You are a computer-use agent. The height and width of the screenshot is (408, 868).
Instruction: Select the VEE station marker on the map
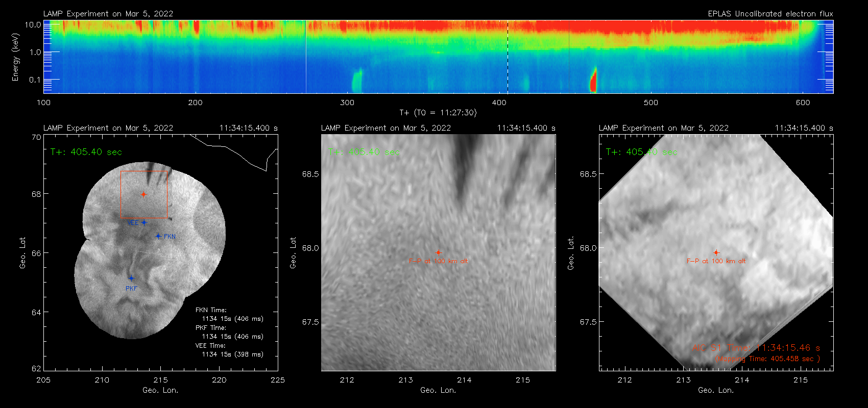tap(144, 222)
